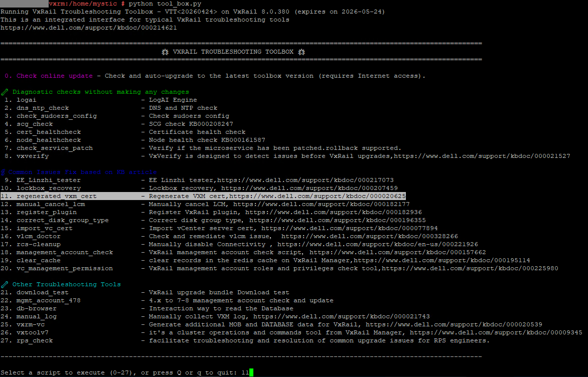Click the highlighted 'regenerated_vxm_cert' script name

tap(56, 196)
